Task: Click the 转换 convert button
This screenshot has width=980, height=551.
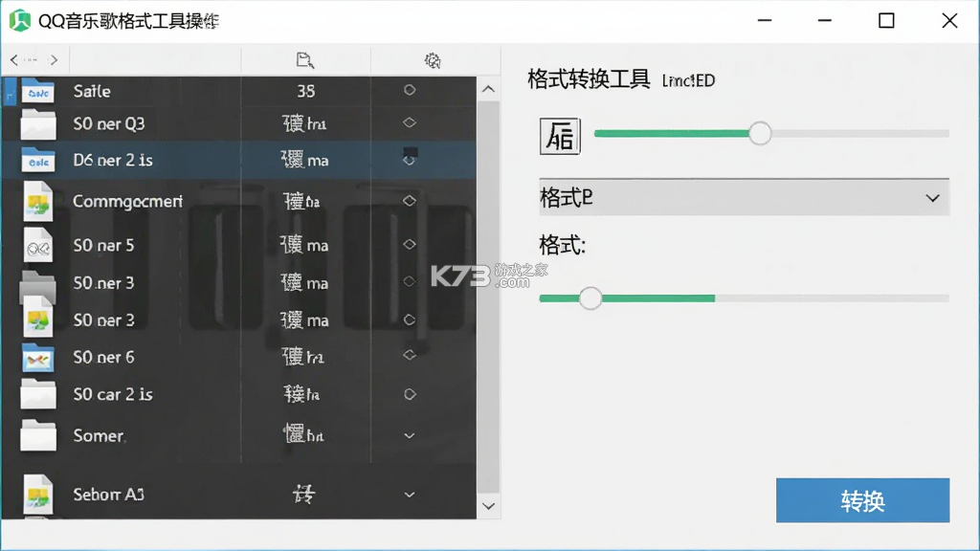Action: 862,500
